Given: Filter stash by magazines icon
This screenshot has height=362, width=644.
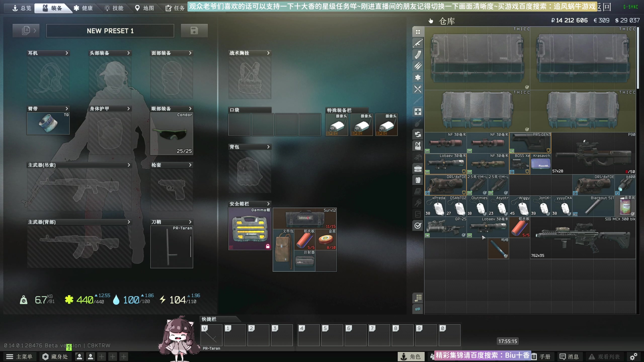Looking at the screenshot, I should [x=418, y=55].
